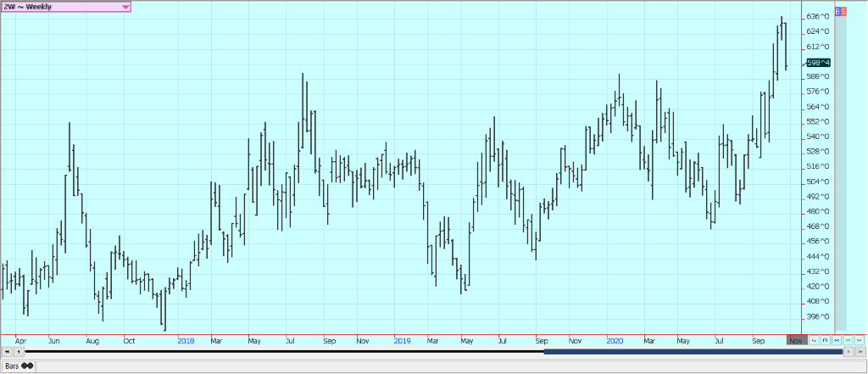The height and width of the screenshot is (374, 868).
Task: Click the 444^0 price axis label
Action: pos(818,256)
